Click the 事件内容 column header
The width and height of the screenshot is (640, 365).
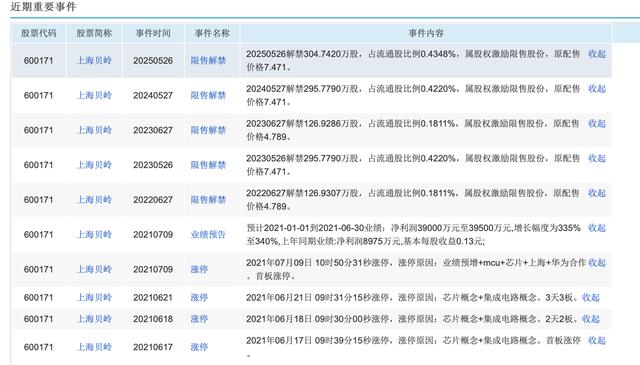pos(426,33)
